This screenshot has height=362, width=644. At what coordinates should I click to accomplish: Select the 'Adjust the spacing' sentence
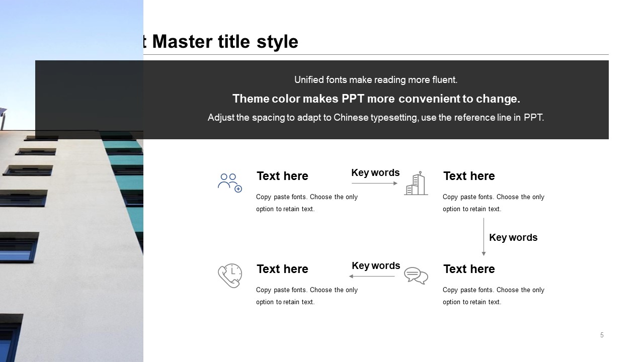point(376,118)
